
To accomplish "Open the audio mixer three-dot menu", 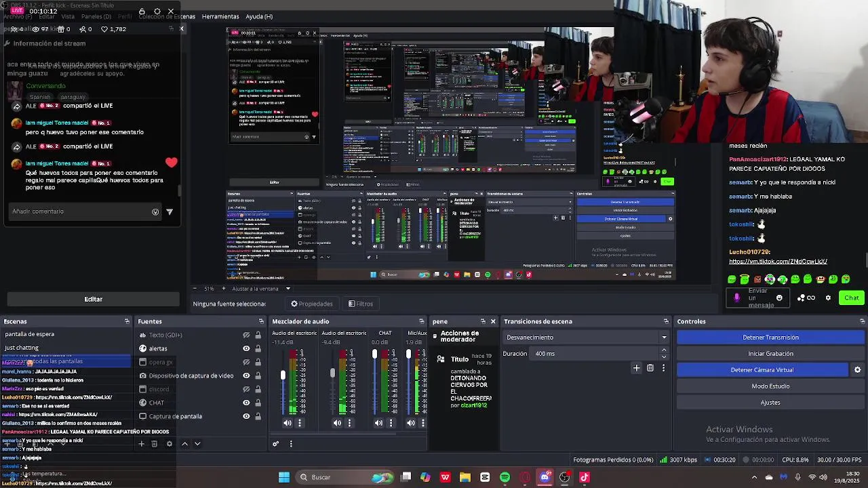I will [291, 444].
